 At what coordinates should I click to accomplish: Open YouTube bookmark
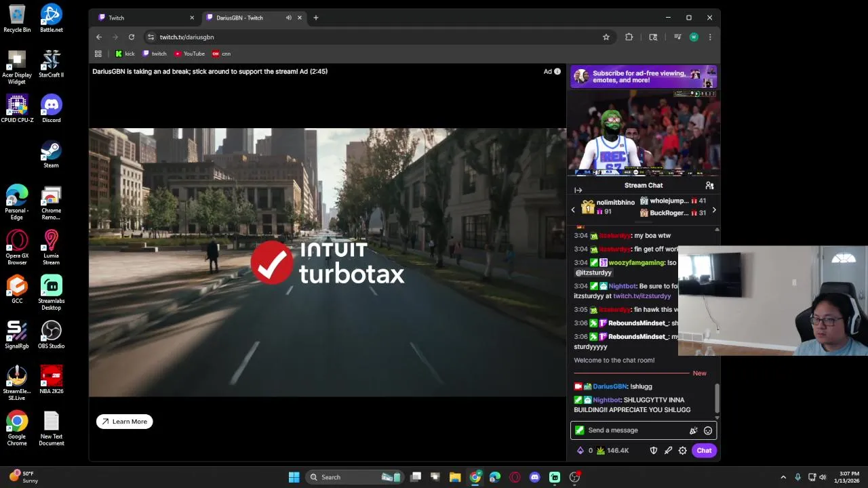190,54
